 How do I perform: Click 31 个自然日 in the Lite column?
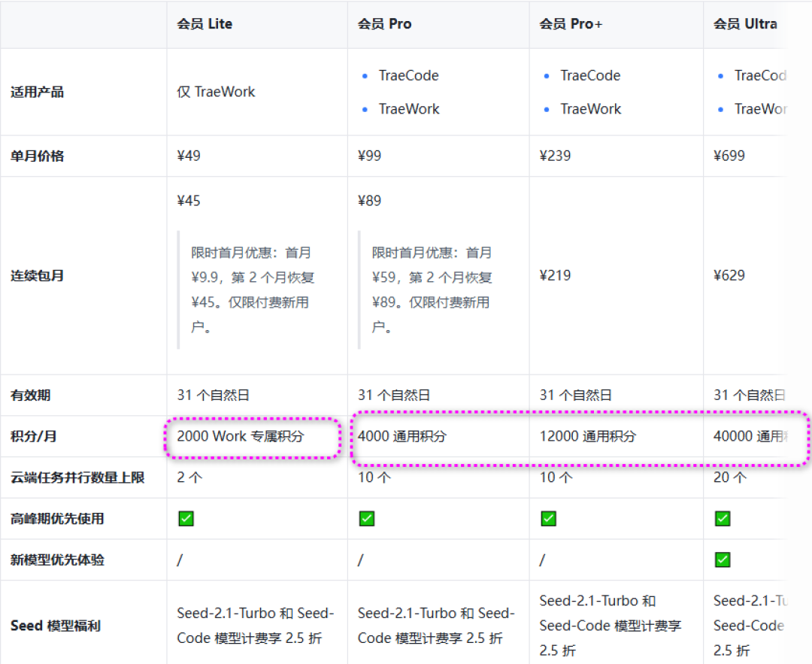coord(214,396)
